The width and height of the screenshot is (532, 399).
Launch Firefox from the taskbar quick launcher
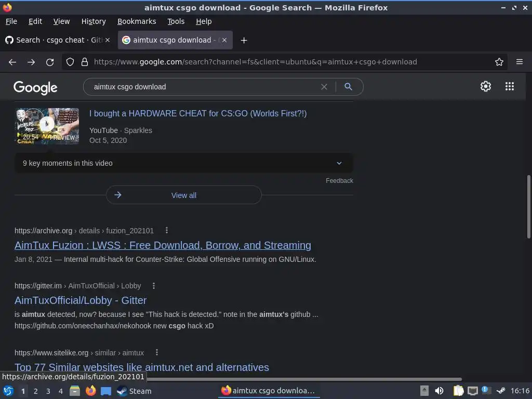tap(90, 391)
